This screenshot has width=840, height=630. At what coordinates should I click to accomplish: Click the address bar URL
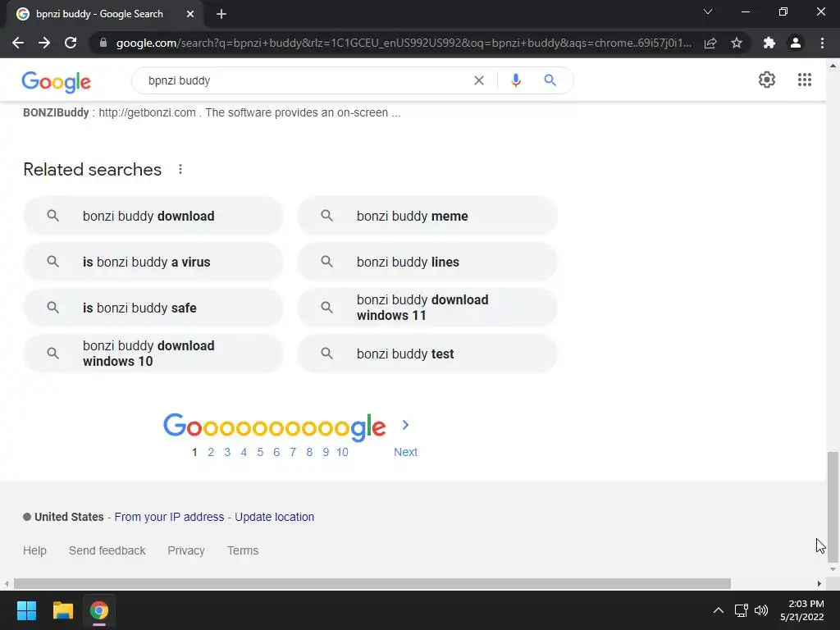pos(404,43)
